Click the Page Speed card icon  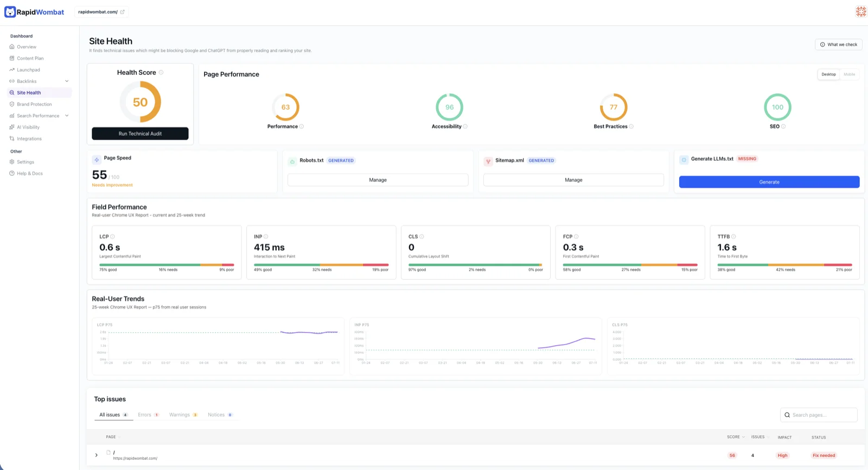(x=97, y=160)
